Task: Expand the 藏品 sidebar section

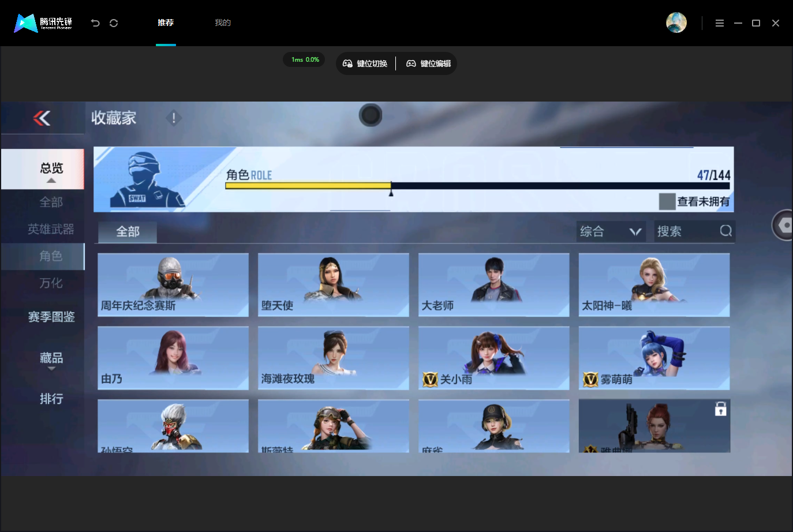Action: click(51, 360)
